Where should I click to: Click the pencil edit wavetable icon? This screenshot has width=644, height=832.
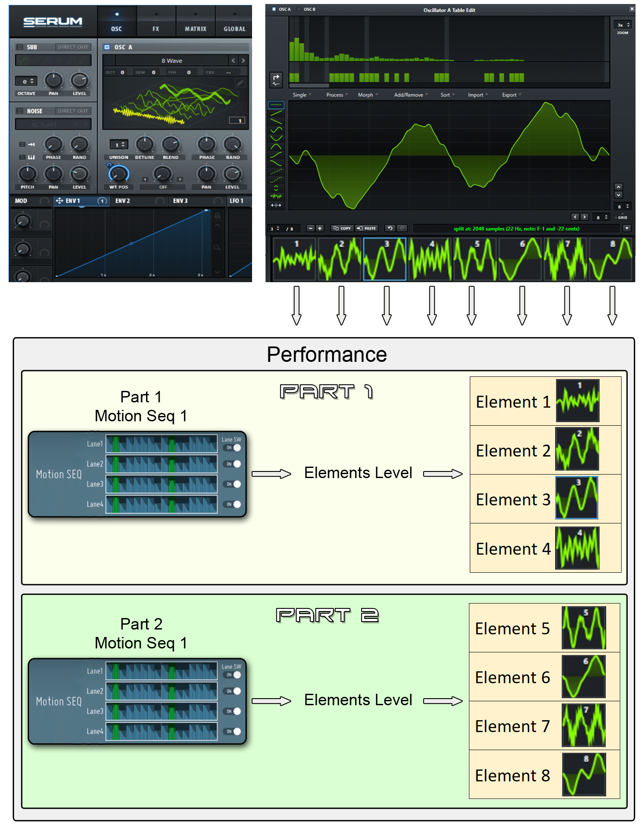[240, 83]
